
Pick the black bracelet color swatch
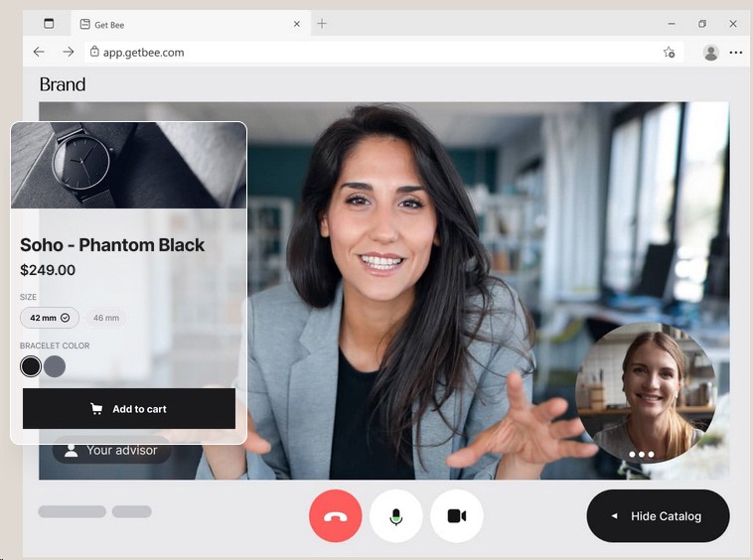[31, 366]
